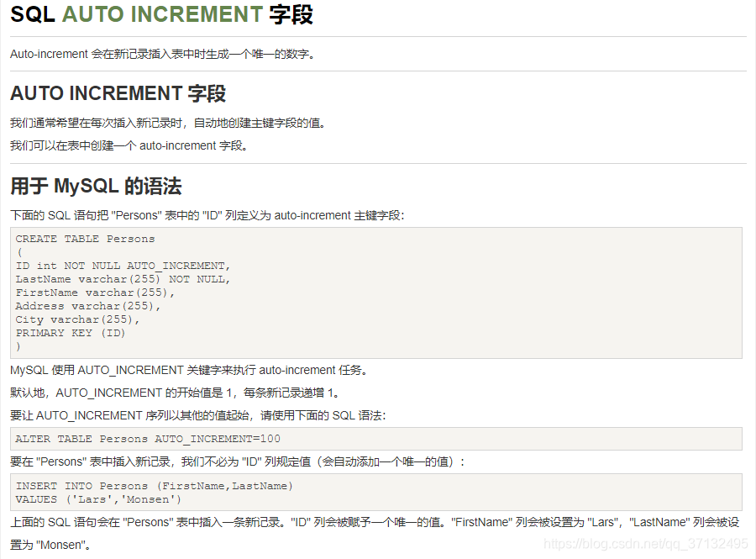Click the code line "PRIMARY KEY (ID)"
Viewport: 756px width, 559px height.
click(71, 333)
